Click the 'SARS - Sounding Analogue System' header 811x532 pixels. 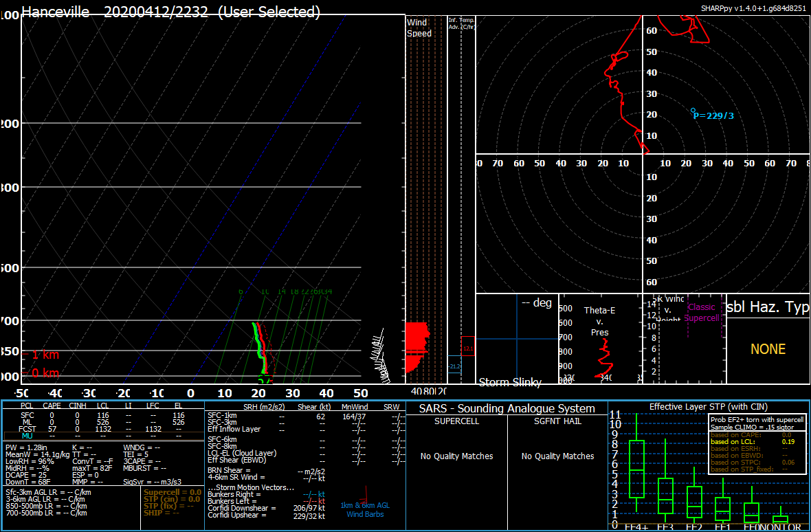pyautogui.click(x=507, y=408)
